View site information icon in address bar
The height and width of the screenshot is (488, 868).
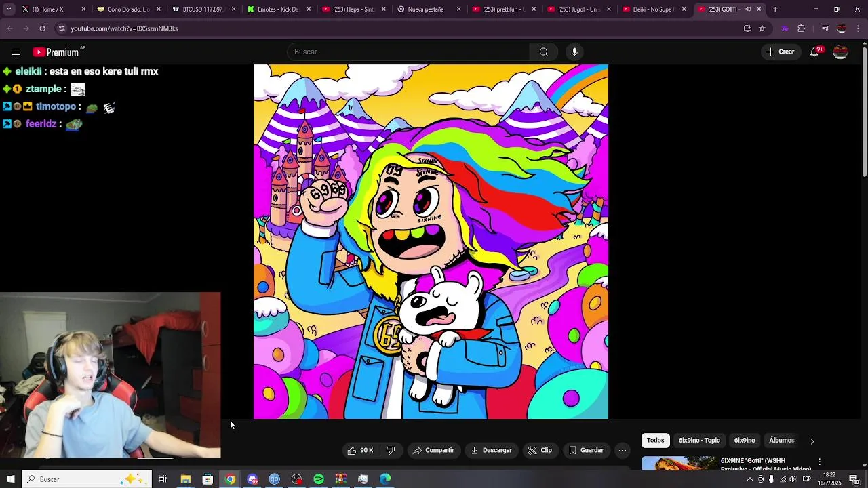(x=62, y=28)
